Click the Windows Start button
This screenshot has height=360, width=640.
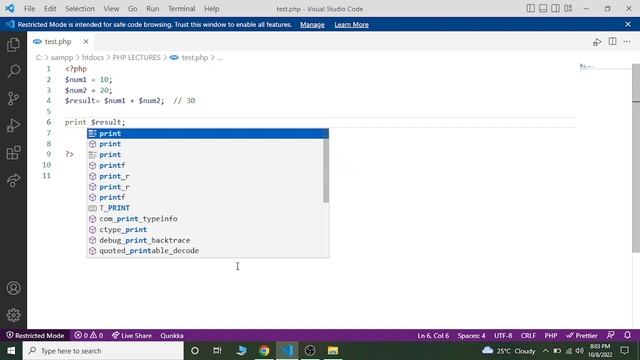(x=11, y=351)
